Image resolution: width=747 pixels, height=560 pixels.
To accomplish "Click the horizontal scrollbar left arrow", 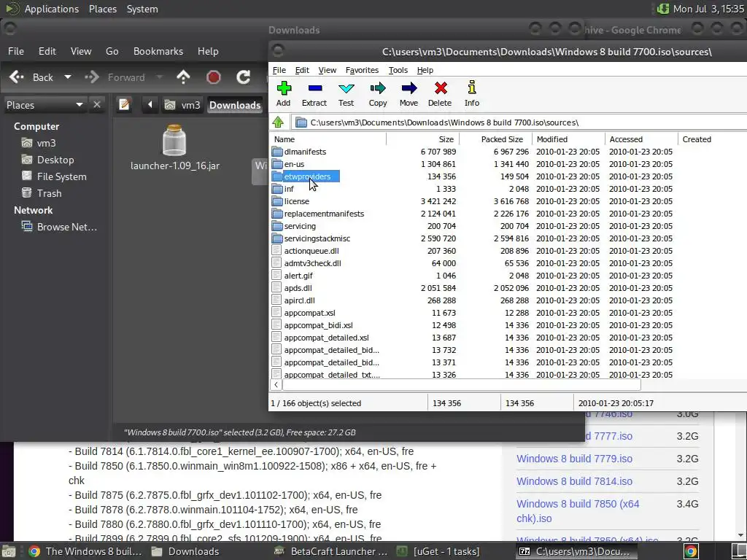I will pyautogui.click(x=276, y=385).
